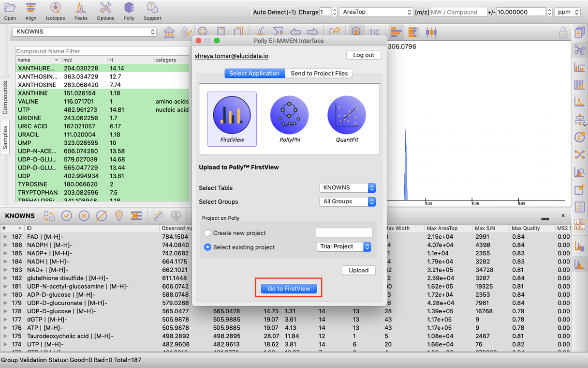Click the left arrow navigation icon in the EIC toolbar

[x=296, y=32]
